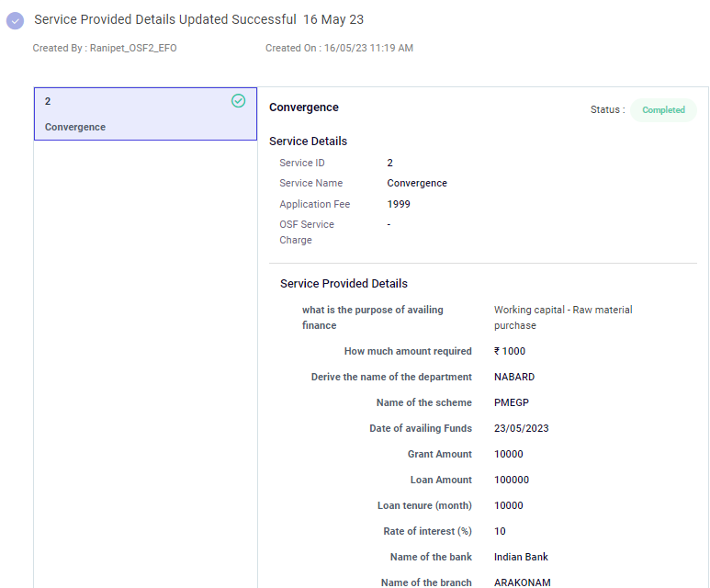Click the ARAKONAM branch name value
The height and width of the screenshot is (588, 710).
click(x=521, y=582)
